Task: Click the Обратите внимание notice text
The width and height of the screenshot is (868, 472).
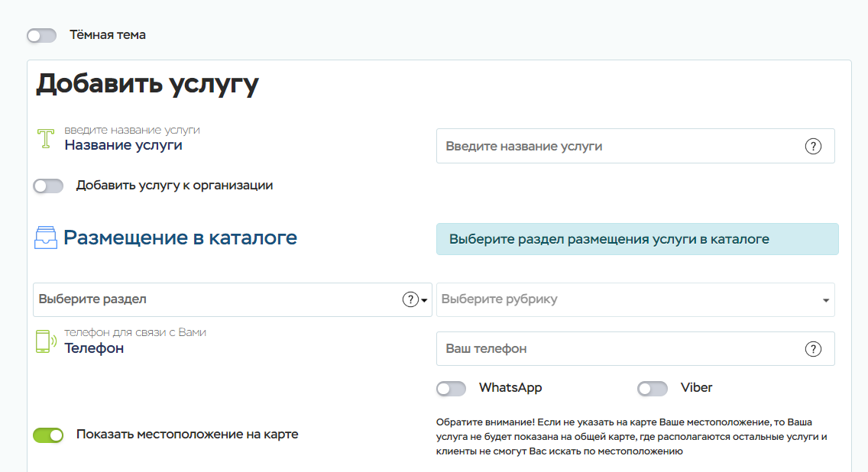Action: tap(632, 437)
